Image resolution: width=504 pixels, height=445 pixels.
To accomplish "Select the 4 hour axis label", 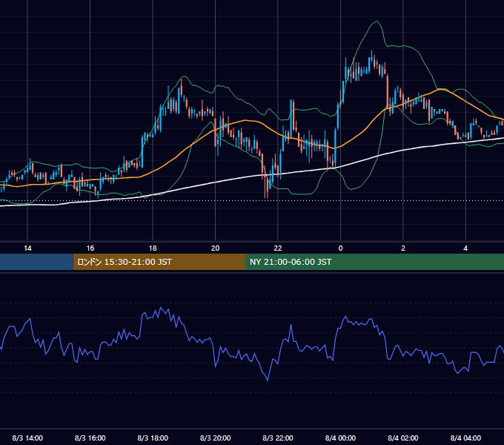I will tap(465, 248).
